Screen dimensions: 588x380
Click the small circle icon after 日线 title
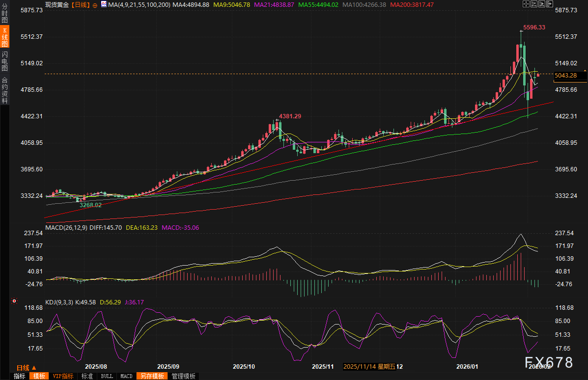[x=95, y=4]
